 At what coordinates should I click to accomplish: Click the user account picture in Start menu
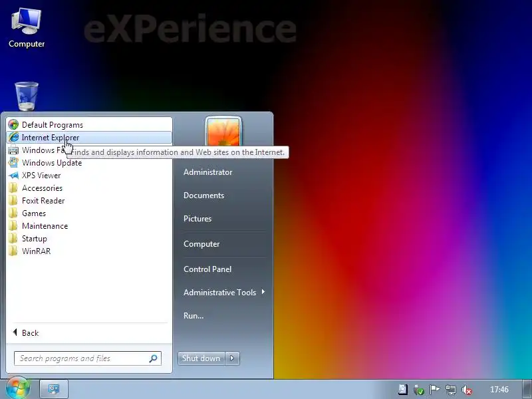point(223,132)
